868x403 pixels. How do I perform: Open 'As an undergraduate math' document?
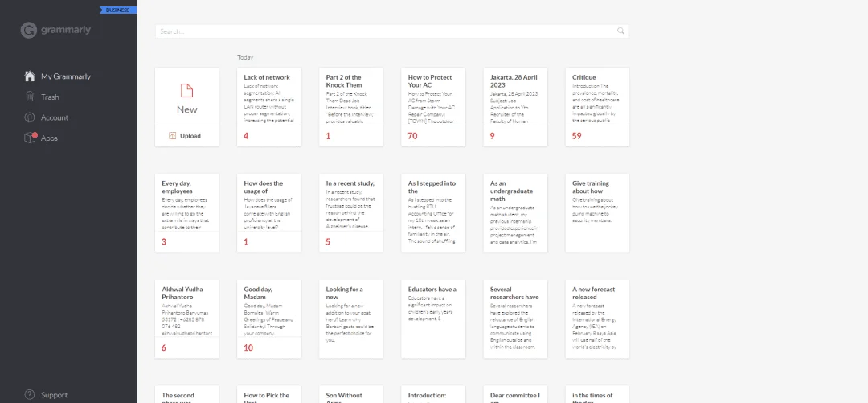(x=515, y=213)
